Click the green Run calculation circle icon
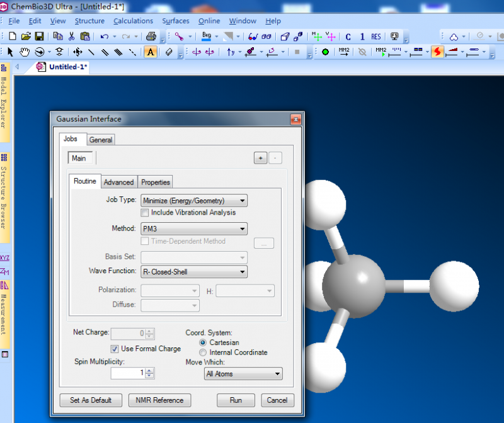Viewport: 504px width, 423px height. pyautogui.click(x=325, y=52)
